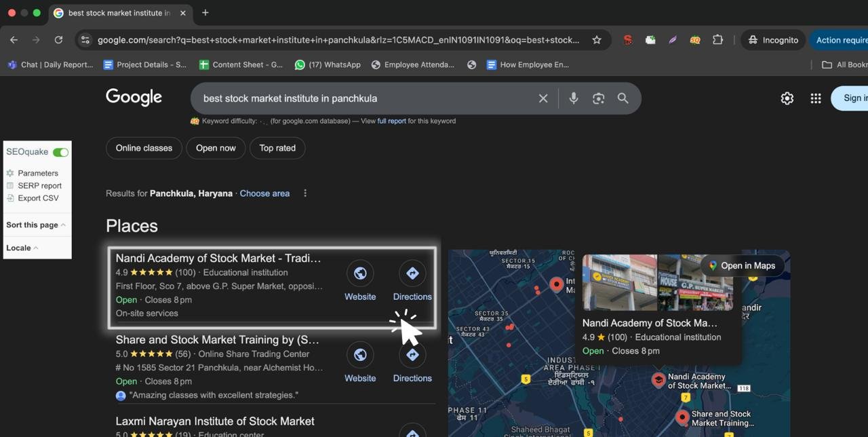This screenshot has height=437, width=868.
Task: Open Nandi Academy website globe icon
Action: pyautogui.click(x=360, y=273)
